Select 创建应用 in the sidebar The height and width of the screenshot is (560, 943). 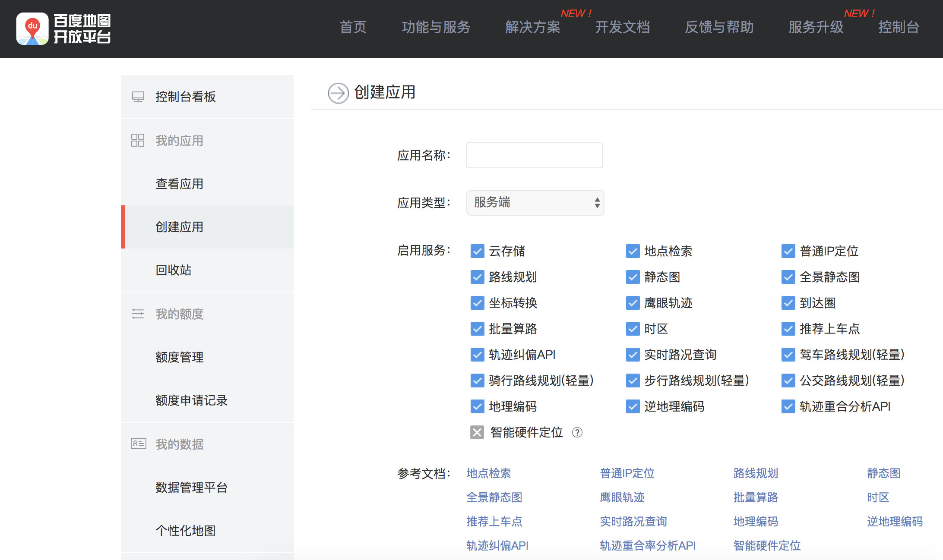207,227
